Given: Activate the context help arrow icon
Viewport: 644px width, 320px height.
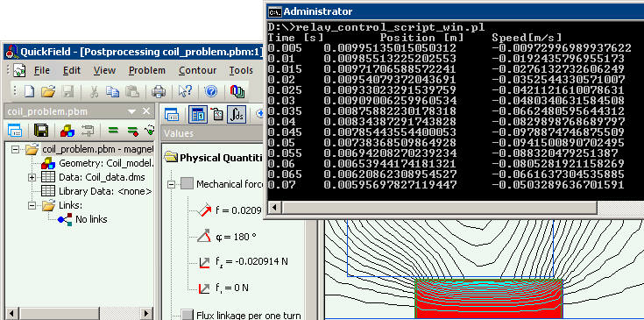Looking at the screenshot, I should point(185,91).
